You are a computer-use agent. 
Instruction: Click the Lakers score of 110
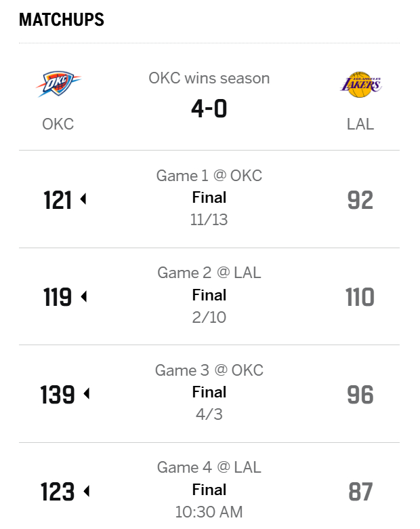360,297
